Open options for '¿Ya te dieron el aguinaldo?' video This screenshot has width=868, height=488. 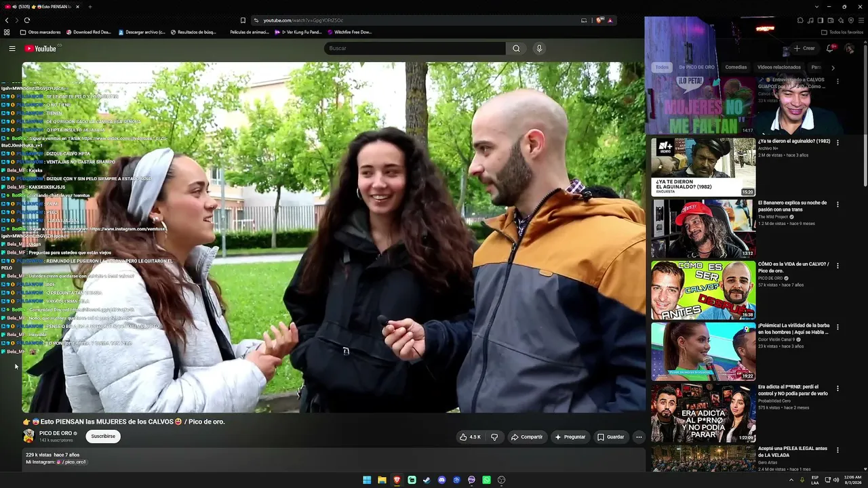[x=837, y=143]
